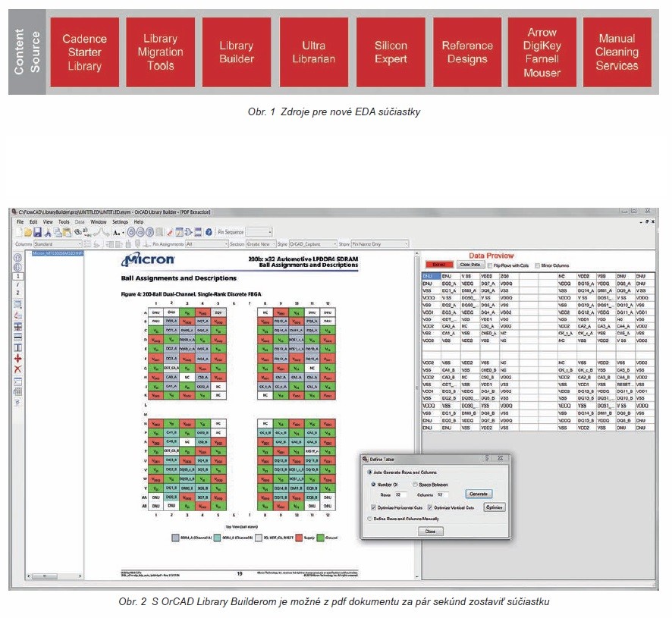Image resolution: width=672 pixels, height=618 pixels.
Task: Open the Settings menu
Action: click(120, 221)
